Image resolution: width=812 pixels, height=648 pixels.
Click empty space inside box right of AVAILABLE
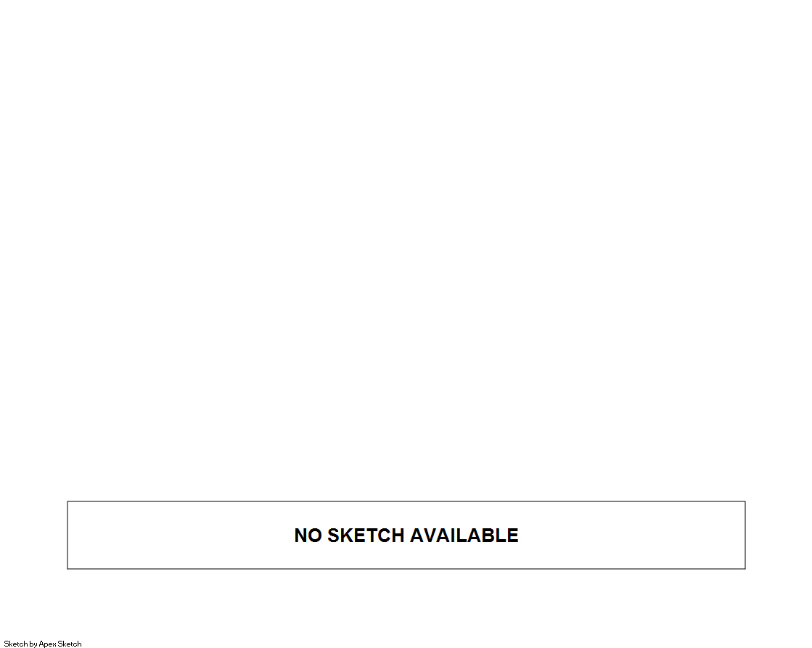pos(632,535)
